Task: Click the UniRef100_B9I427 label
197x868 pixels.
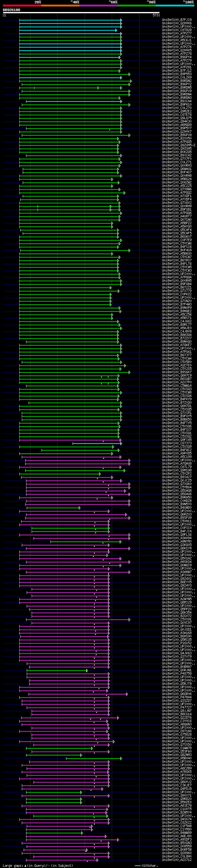Action: pos(177,477)
